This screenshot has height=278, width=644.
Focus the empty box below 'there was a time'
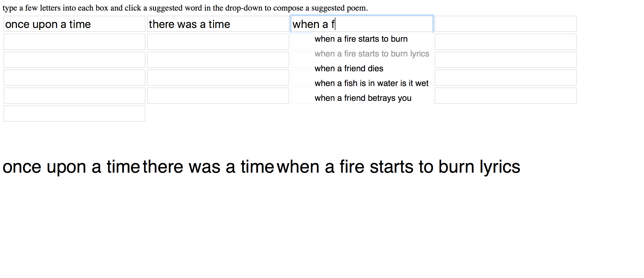coord(218,42)
